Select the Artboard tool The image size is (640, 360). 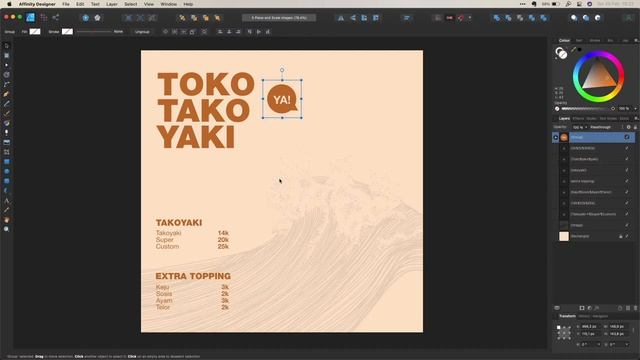click(7, 56)
